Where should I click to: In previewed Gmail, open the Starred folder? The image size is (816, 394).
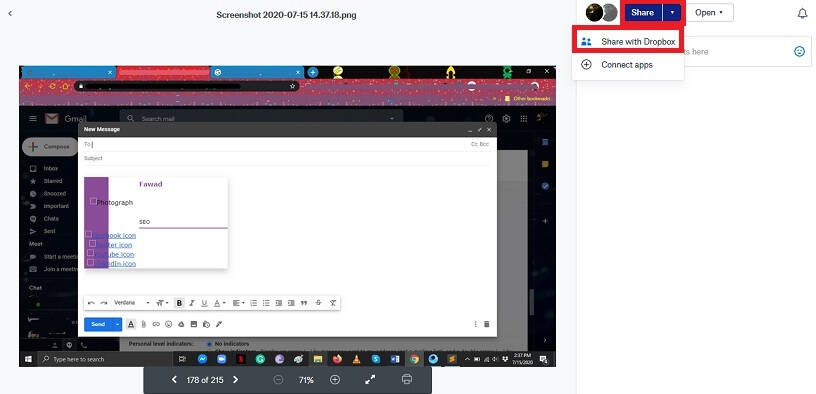53,181
